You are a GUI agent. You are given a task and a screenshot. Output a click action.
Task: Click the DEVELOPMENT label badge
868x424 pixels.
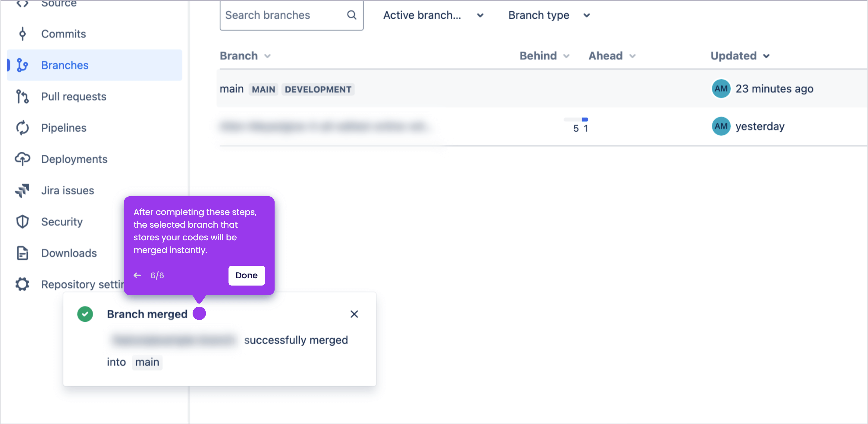pyautogui.click(x=318, y=89)
